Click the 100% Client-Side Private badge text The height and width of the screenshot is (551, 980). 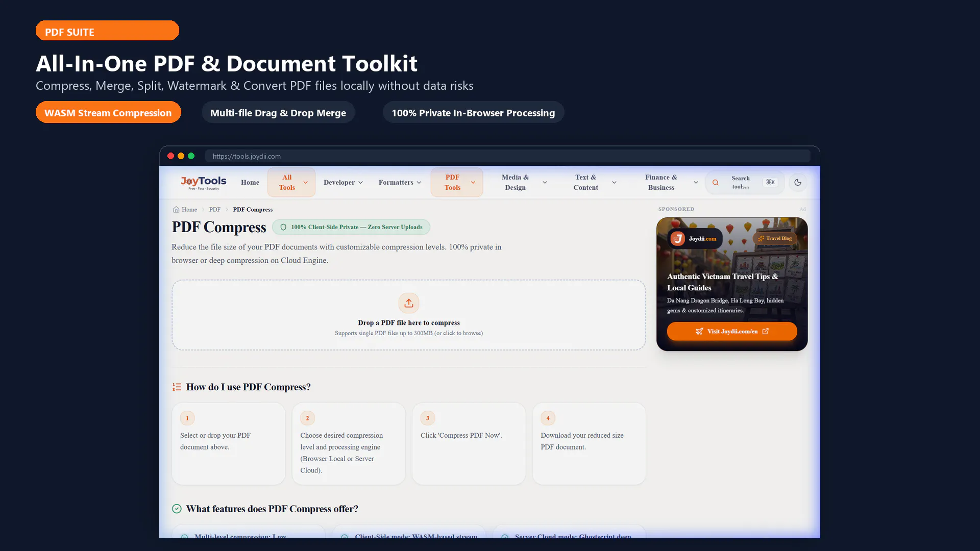pos(357,227)
